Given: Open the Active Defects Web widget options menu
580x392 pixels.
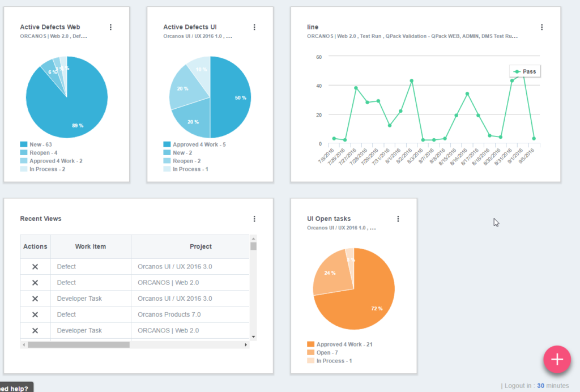Looking at the screenshot, I should pyautogui.click(x=110, y=27).
